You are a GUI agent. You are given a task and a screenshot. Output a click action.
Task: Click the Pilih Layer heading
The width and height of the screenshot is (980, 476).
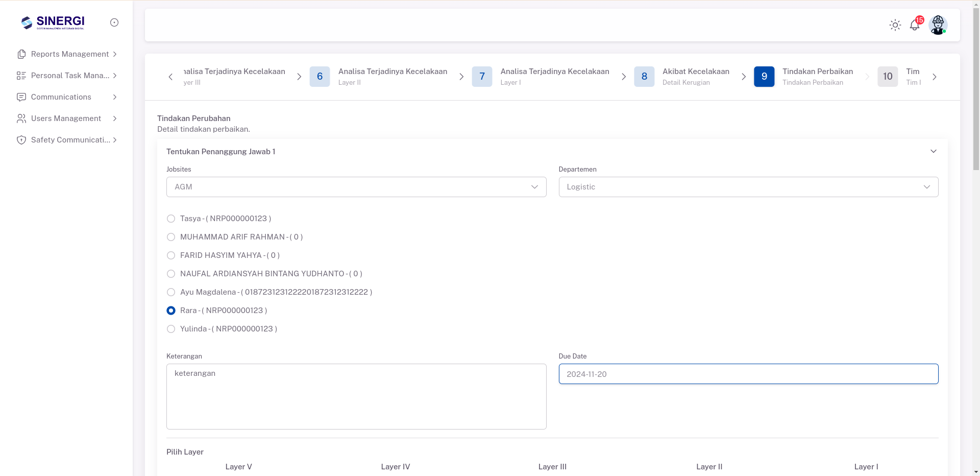185,452
